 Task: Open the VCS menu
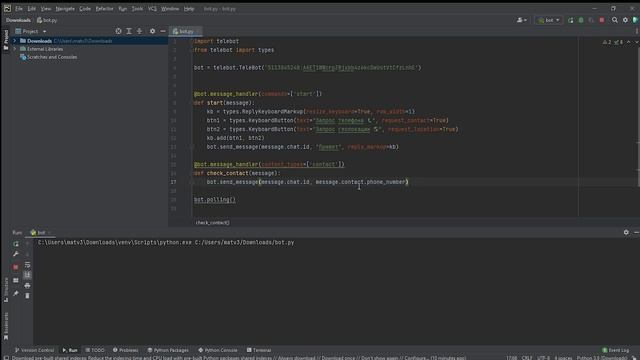pyautogui.click(x=152, y=9)
